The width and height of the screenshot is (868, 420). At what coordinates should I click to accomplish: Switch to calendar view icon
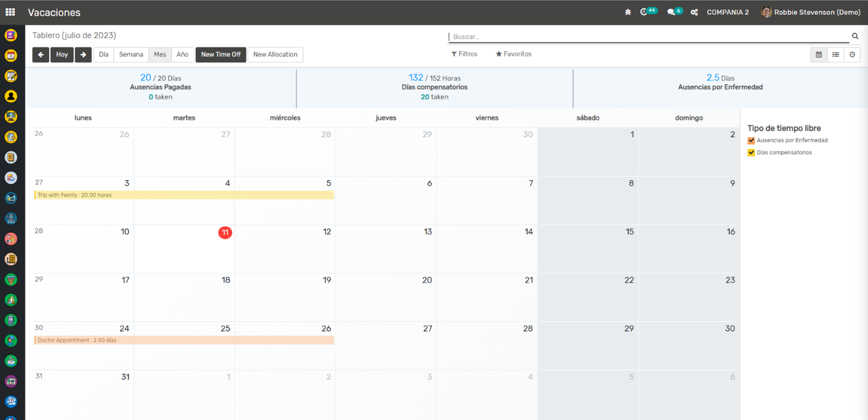pyautogui.click(x=819, y=54)
